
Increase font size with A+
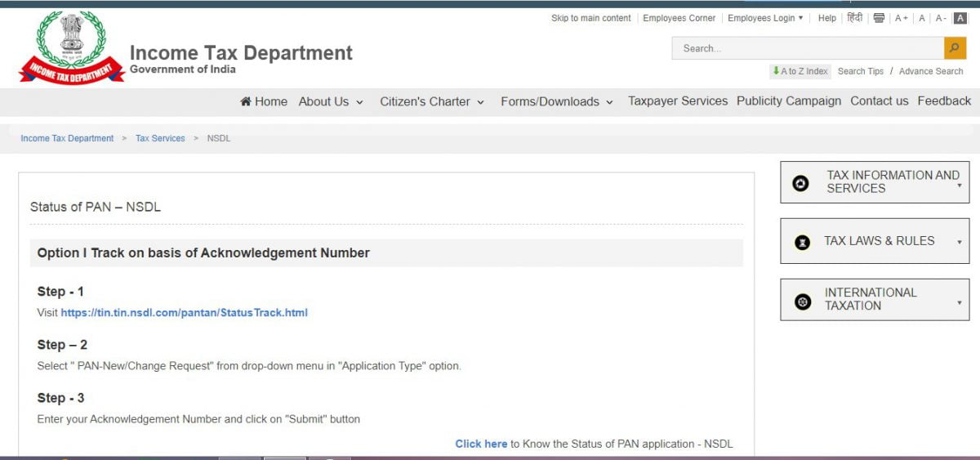901,18
